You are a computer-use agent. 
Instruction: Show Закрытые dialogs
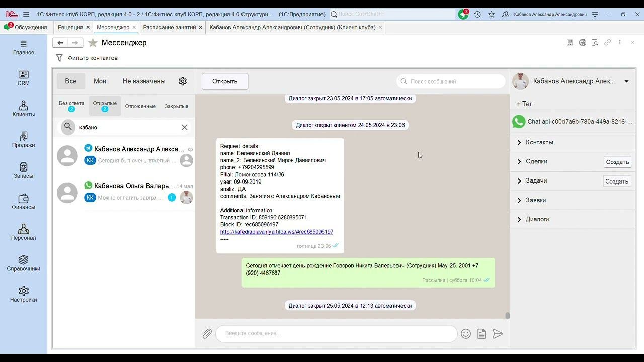coord(176,106)
